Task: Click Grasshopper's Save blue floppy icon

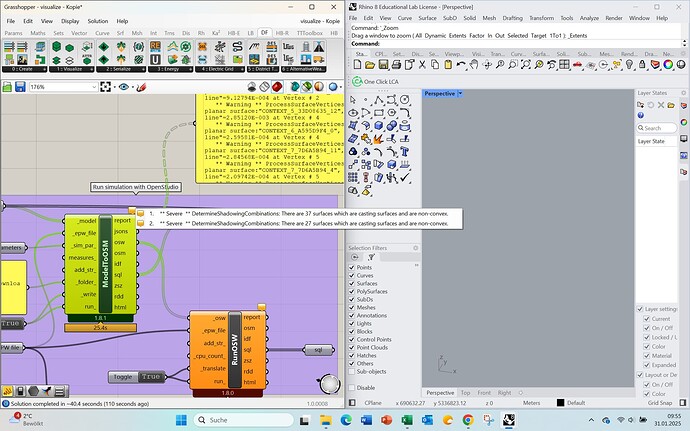Action: (20, 87)
